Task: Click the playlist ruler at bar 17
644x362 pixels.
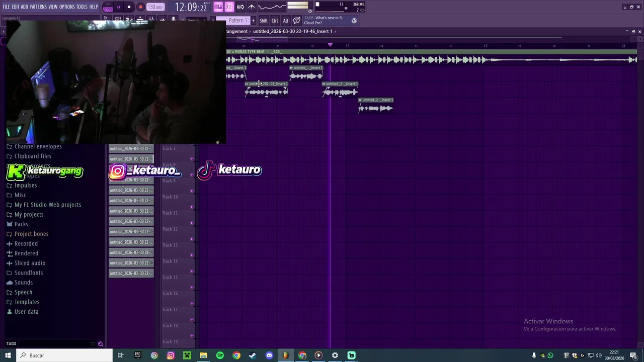Action: 486,46
